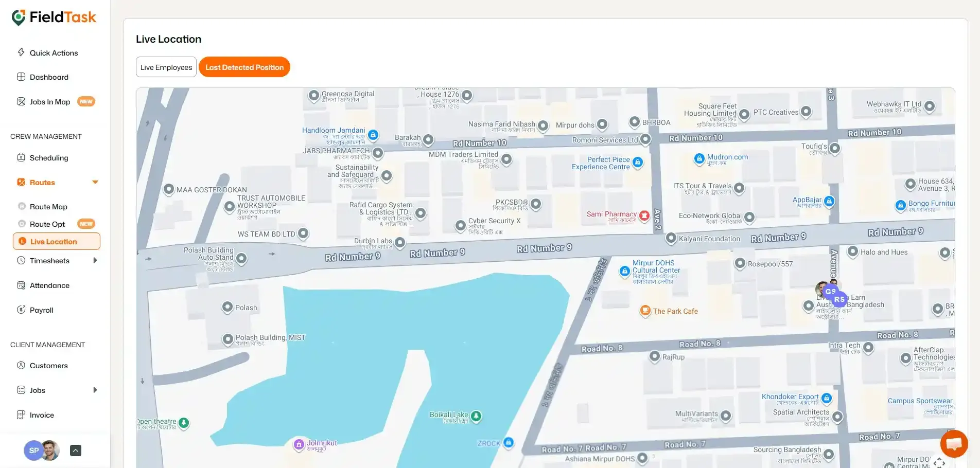Image resolution: width=980 pixels, height=468 pixels.
Task: Click Handloom Jamdani shop pin
Action: [x=373, y=135]
